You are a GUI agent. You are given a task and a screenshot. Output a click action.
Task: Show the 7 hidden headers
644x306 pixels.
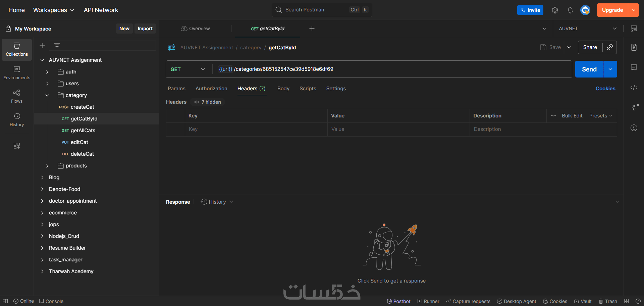click(208, 102)
